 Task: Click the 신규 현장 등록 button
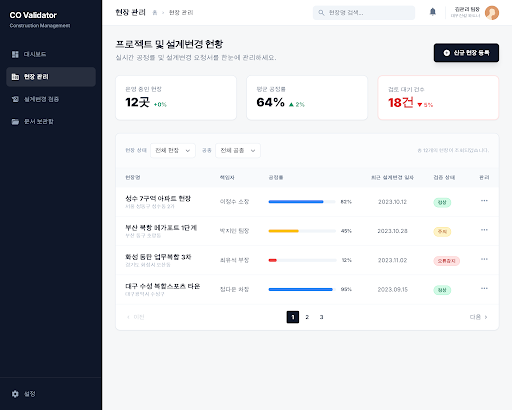click(x=466, y=53)
